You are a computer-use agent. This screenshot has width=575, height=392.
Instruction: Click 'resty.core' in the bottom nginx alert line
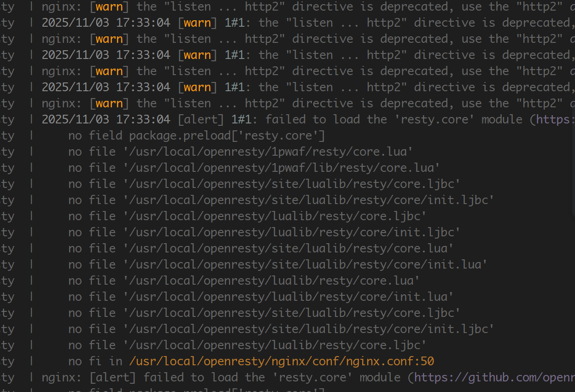coord(319,377)
